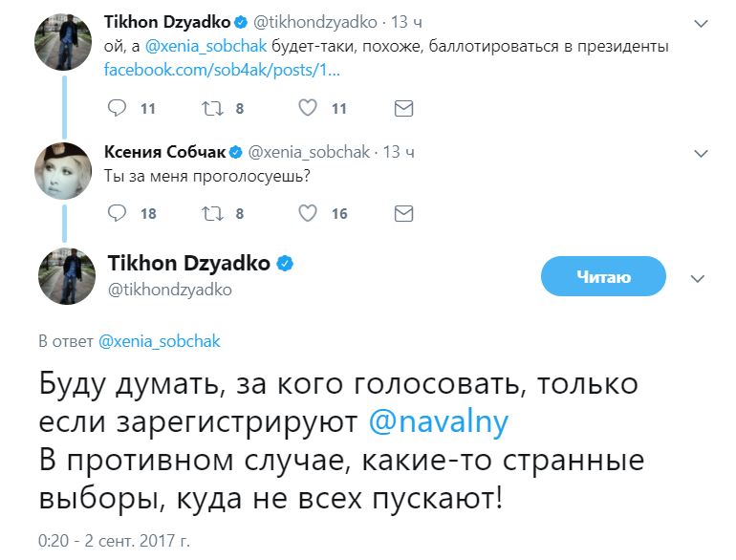
Task: Click @xenia_sobchak in the В ответ line
Action: click(159, 340)
